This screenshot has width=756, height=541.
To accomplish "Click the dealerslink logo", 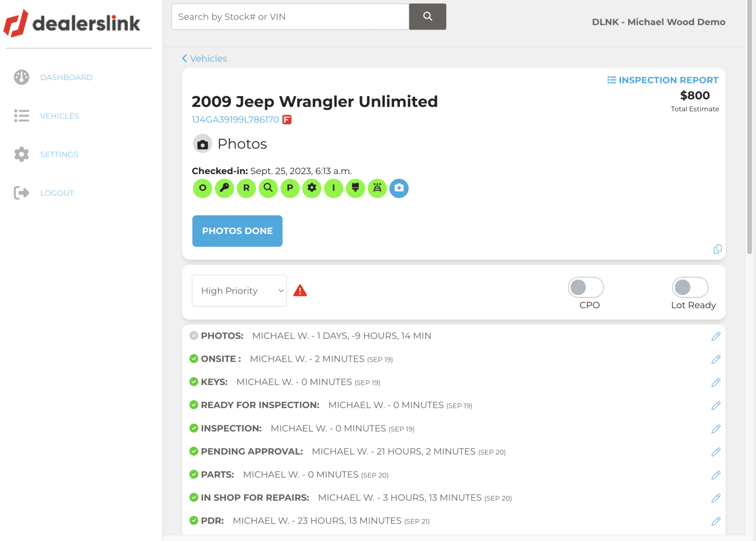I will click(x=72, y=23).
